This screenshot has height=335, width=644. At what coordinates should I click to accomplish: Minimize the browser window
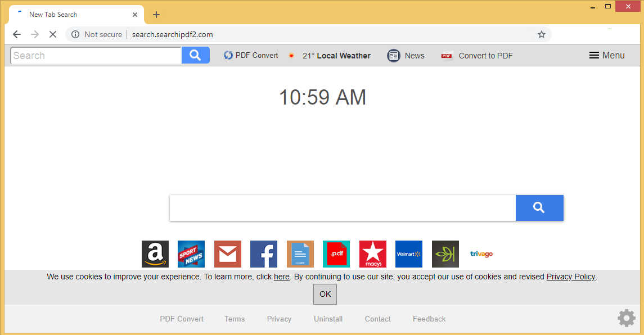593,7
